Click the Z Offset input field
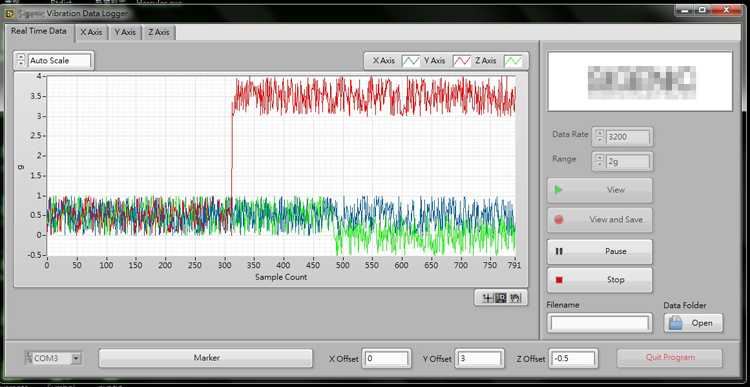 (x=573, y=358)
